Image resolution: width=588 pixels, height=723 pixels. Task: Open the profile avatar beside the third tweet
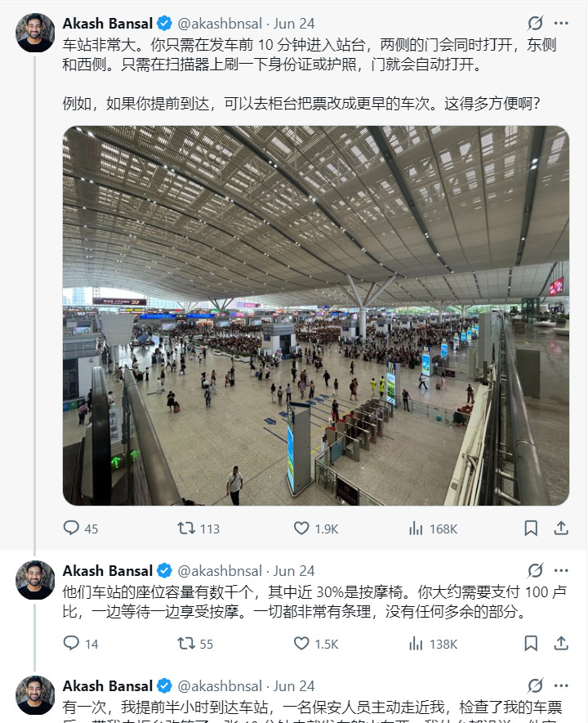tap(35, 695)
